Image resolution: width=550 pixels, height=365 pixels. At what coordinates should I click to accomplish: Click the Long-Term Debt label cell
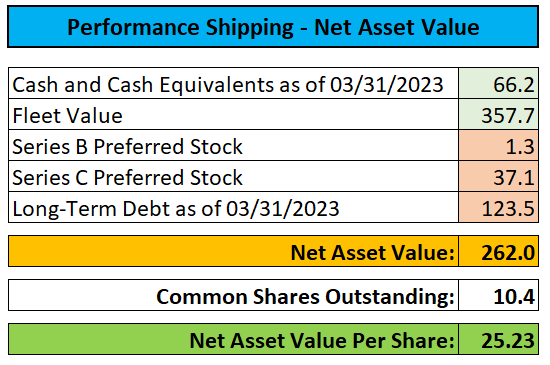coord(234,207)
